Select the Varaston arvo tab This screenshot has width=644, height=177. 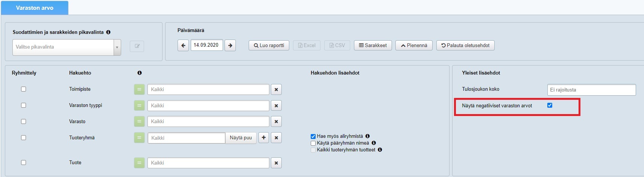pos(35,8)
